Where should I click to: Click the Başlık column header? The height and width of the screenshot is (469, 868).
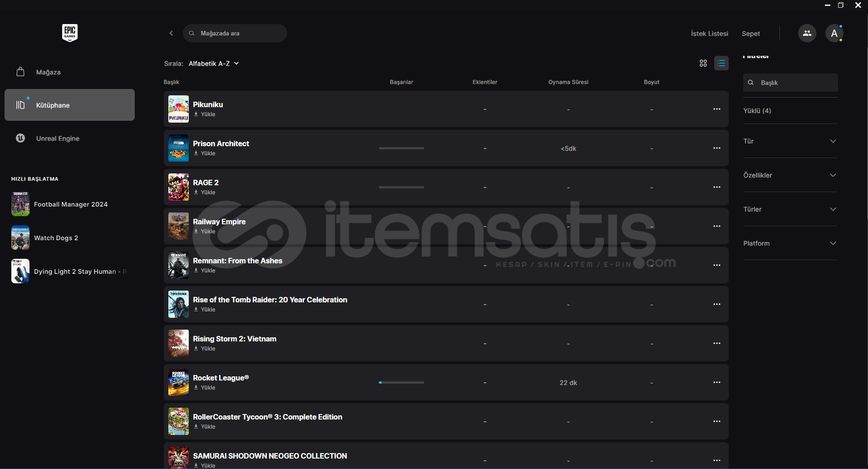click(x=172, y=82)
